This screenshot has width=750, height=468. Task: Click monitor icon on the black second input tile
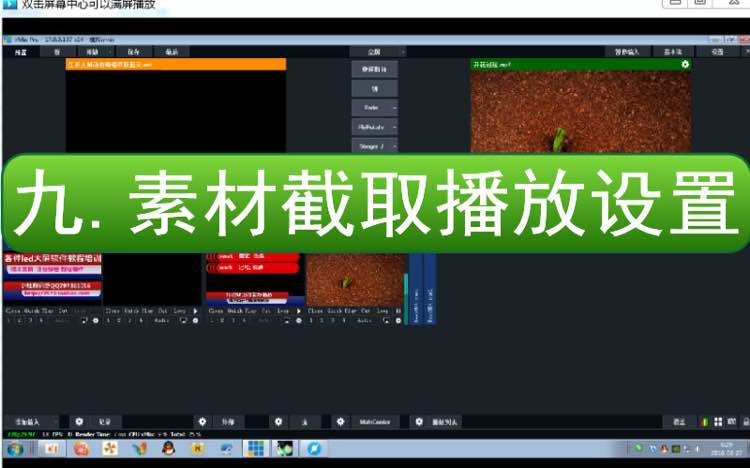coord(183,321)
